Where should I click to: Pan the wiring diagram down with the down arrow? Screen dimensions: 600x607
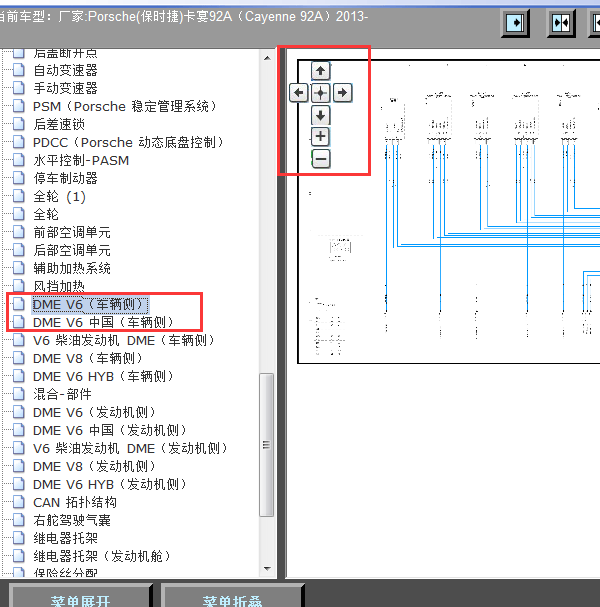tap(320, 115)
